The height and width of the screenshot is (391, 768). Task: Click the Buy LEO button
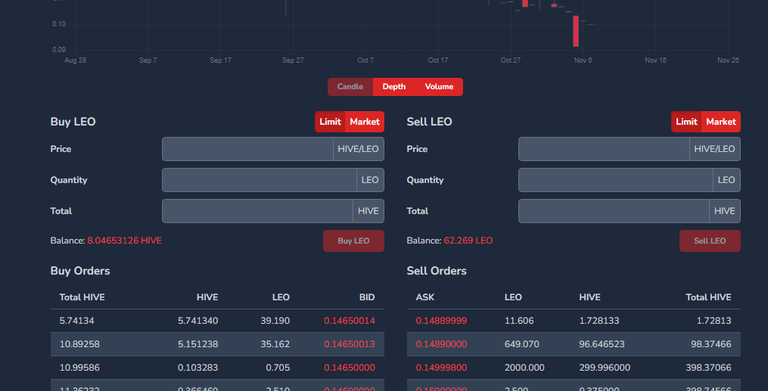[x=354, y=241]
